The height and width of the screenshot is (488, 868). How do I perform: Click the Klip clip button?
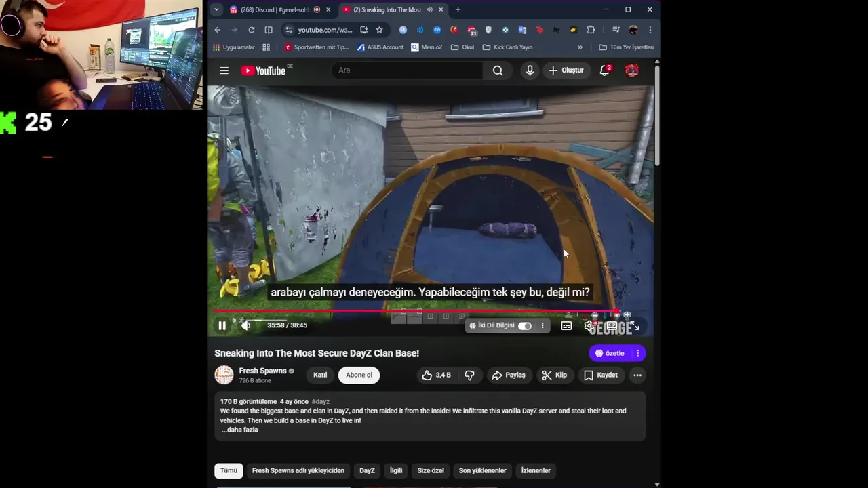pos(554,375)
